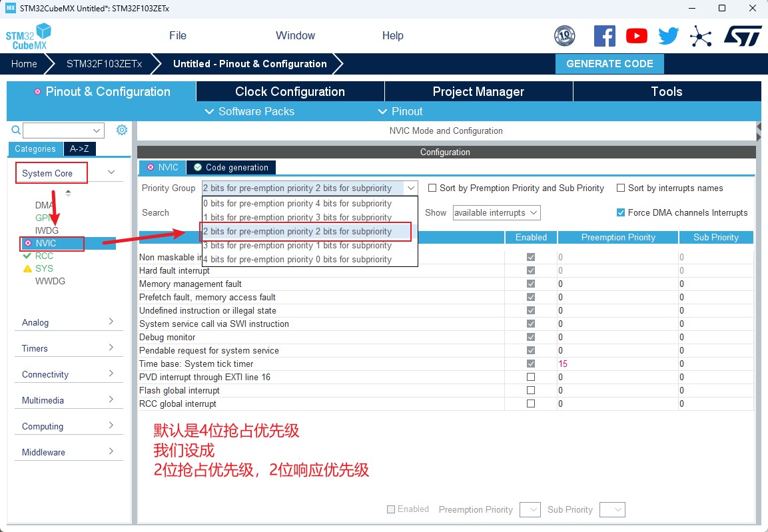Collapse the System Core category
The width and height of the screenshot is (768, 532).
click(111, 172)
